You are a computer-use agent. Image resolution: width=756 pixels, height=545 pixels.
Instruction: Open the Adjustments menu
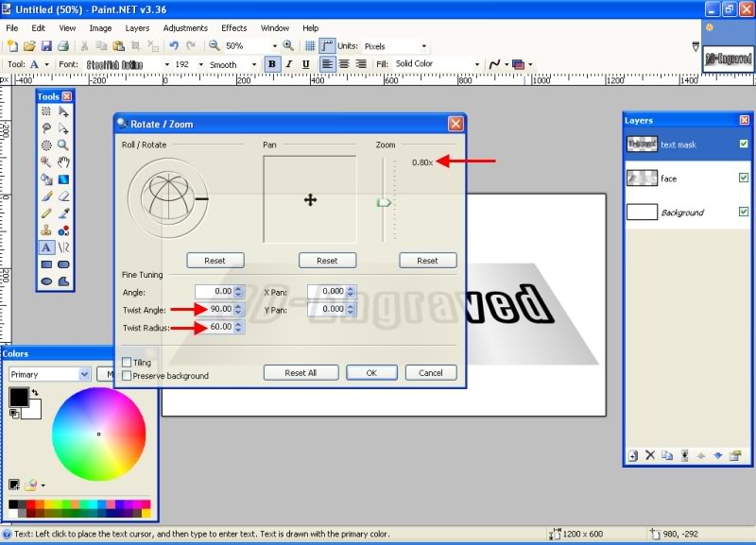pyautogui.click(x=185, y=28)
